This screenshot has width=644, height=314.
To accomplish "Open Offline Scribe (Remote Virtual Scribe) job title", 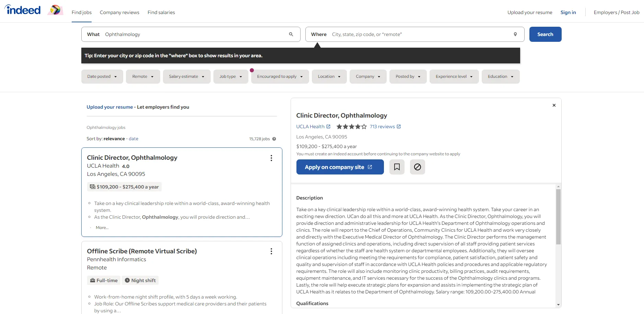I will (142, 251).
